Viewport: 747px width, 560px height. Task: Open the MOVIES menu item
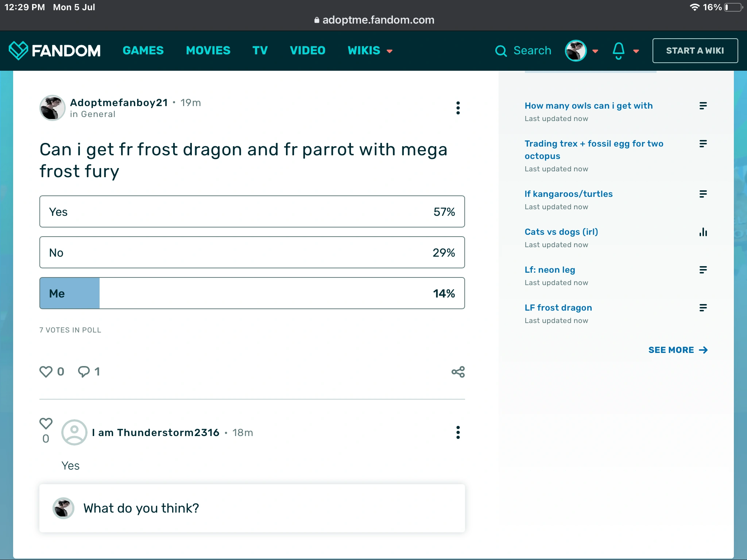(x=208, y=50)
